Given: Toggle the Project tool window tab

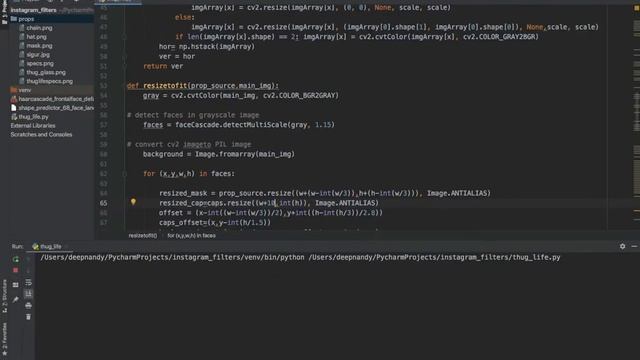Looking at the screenshot, I should point(4,12).
